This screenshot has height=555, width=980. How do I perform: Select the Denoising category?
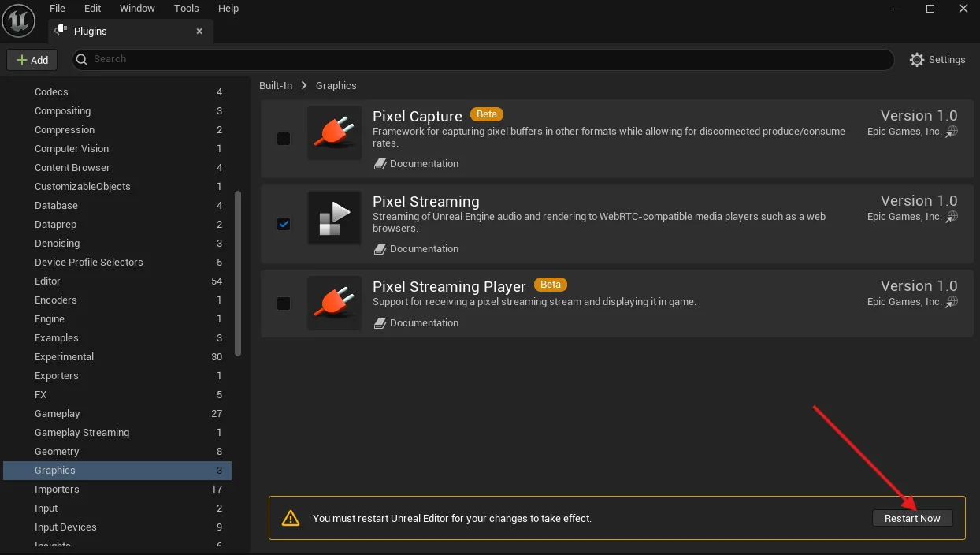[x=117, y=244]
